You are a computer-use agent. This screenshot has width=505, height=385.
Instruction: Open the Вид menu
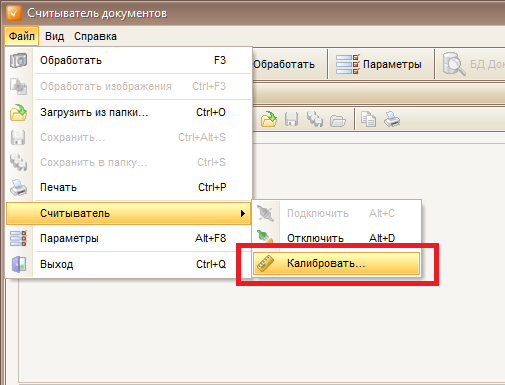(x=54, y=36)
